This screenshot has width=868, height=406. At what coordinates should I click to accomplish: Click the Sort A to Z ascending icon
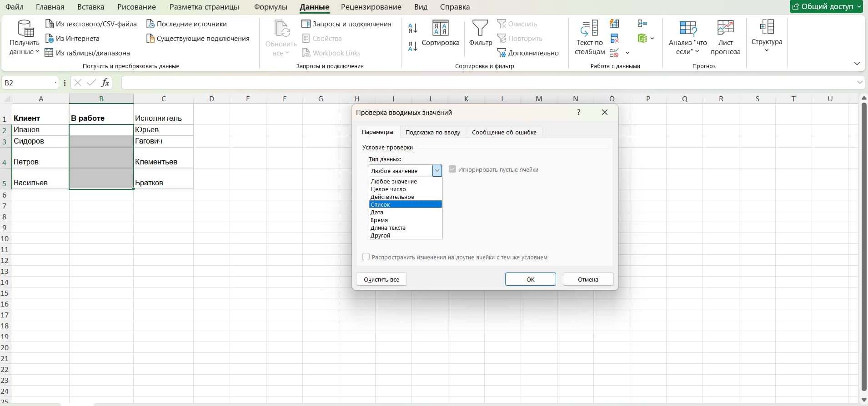click(x=413, y=28)
